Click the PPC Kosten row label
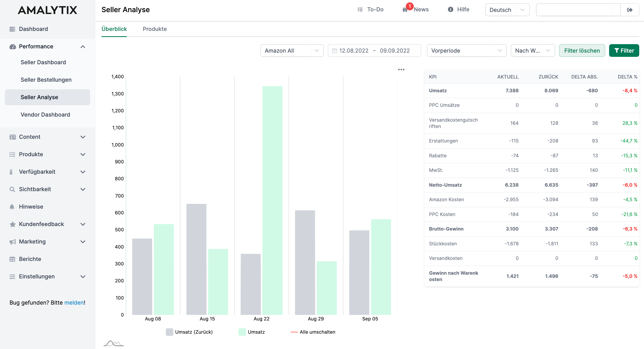 click(x=442, y=214)
